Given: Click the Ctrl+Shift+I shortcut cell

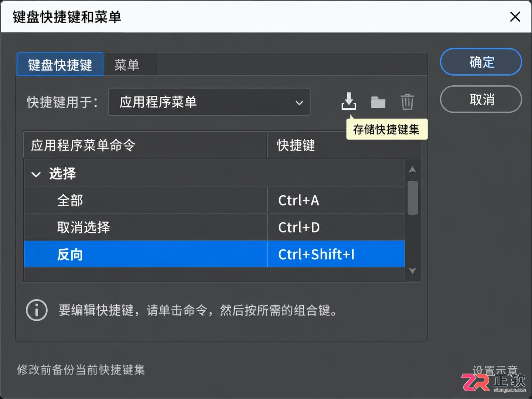Looking at the screenshot, I should point(336,254).
